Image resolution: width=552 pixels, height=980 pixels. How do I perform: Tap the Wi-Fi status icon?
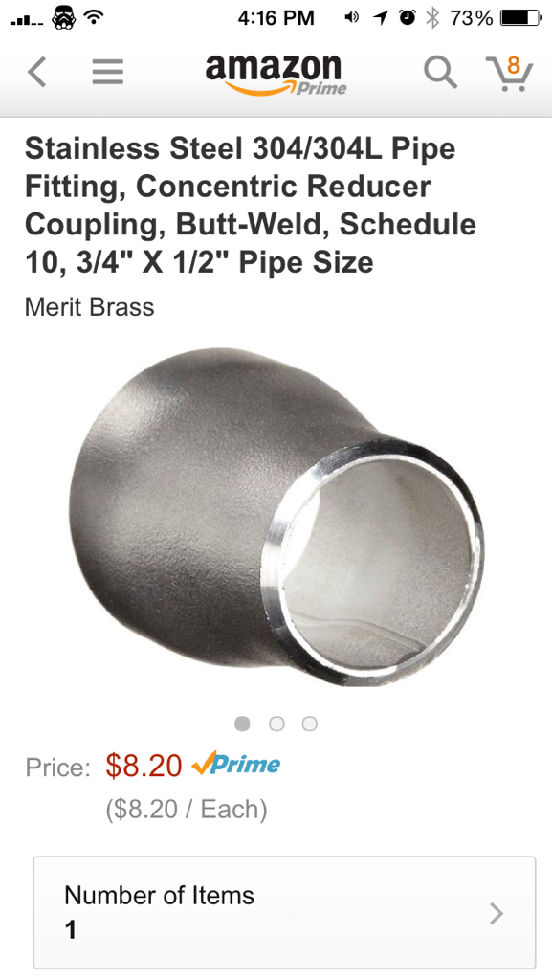click(x=94, y=18)
